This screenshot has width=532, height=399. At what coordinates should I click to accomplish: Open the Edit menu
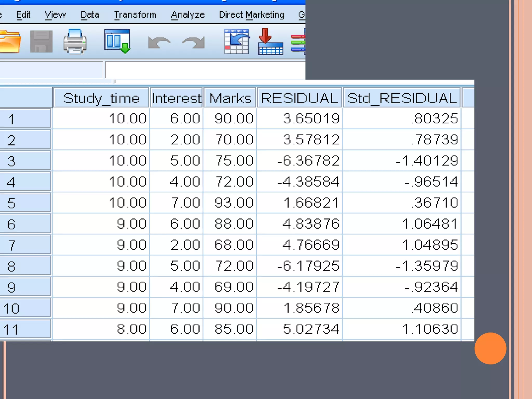[23, 15]
